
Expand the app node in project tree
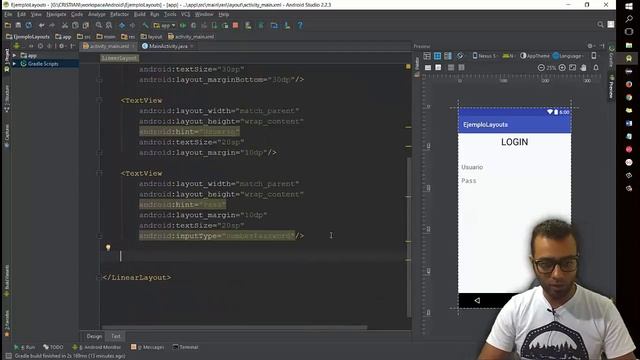(x=14, y=55)
